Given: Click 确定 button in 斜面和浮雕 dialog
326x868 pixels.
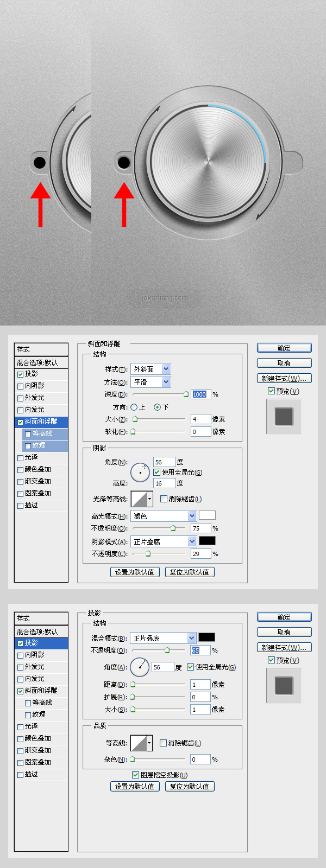Looking at the screenshot, I should pos(284,348).
